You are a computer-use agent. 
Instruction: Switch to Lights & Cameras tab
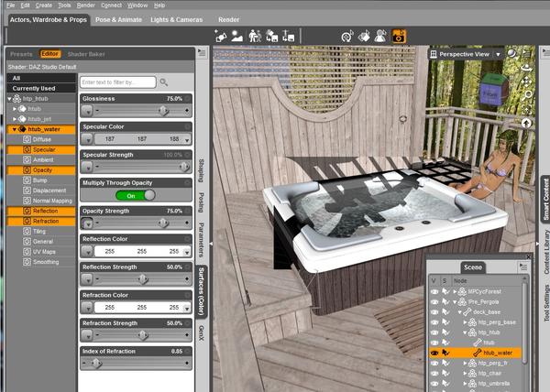point(176,20)
